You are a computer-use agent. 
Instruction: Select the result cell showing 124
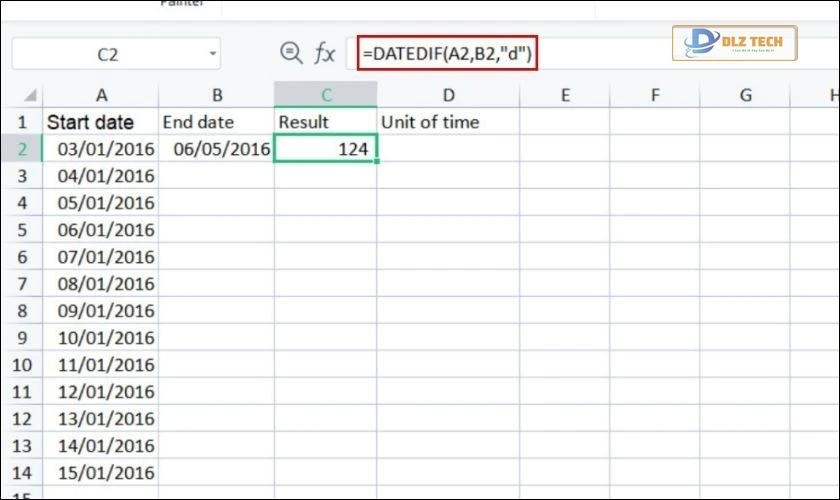pos(326,148)
